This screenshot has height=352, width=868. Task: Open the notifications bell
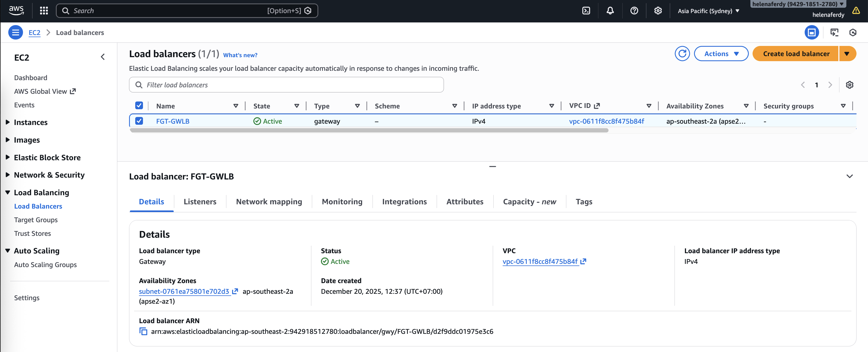pyautogui.click(x=610, y=11)
